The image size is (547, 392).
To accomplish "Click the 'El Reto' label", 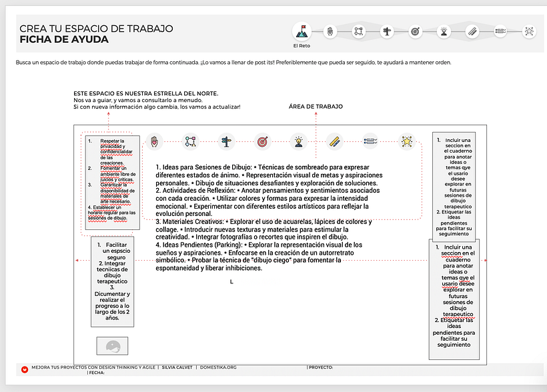I will click(302, 46).
